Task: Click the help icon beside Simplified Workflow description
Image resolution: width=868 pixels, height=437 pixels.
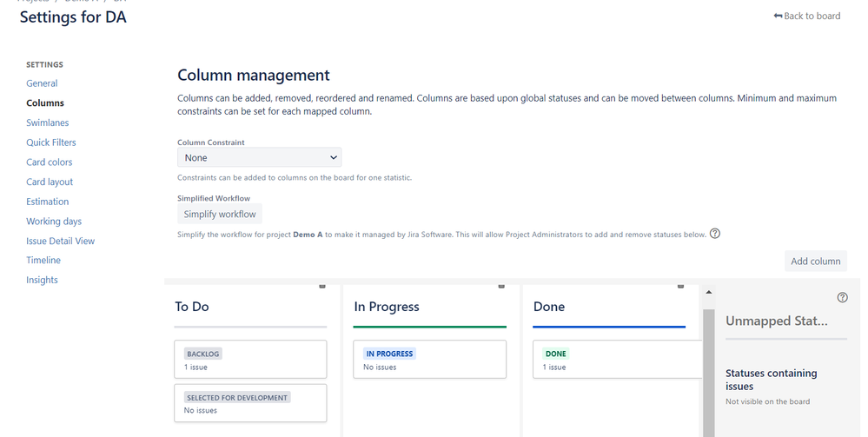Action: [715, 234]
